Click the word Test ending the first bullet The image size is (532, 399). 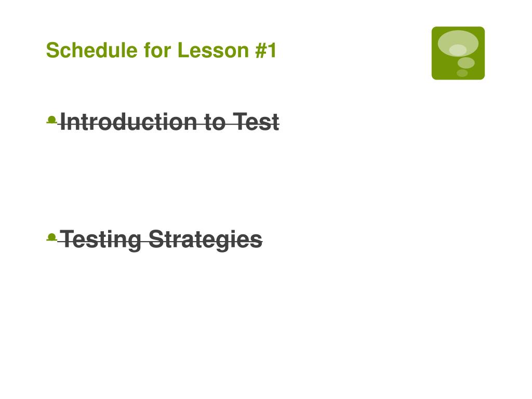click(256, 122)
